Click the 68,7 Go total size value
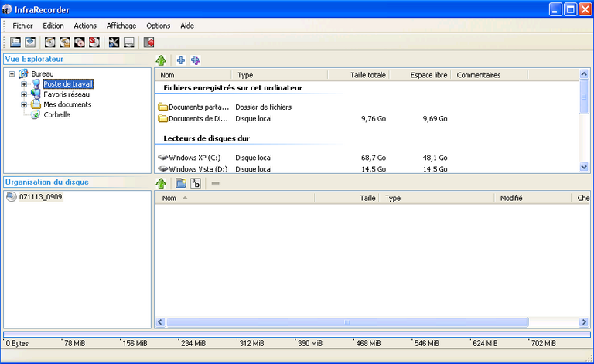Image resolution: width=594 pixels, height=364 pixels. [374, 158]
